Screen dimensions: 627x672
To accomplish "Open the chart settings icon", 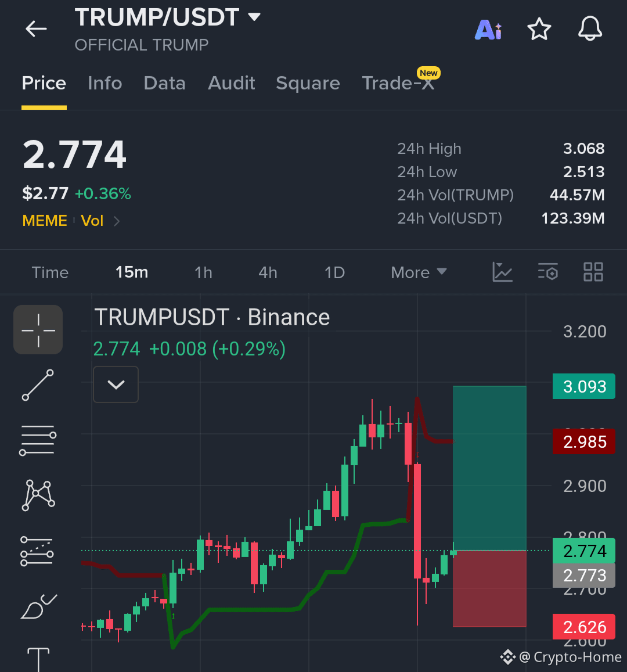I will click(x=548, y=272).
